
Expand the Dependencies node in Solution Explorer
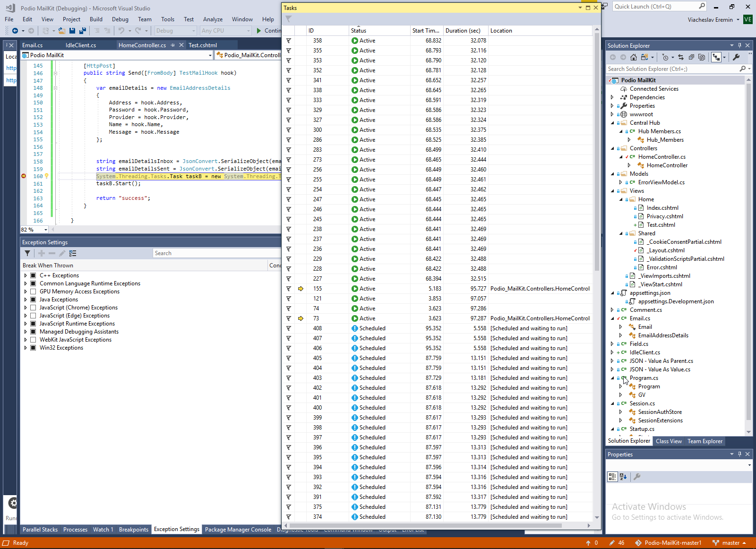(x=612, y=97)
